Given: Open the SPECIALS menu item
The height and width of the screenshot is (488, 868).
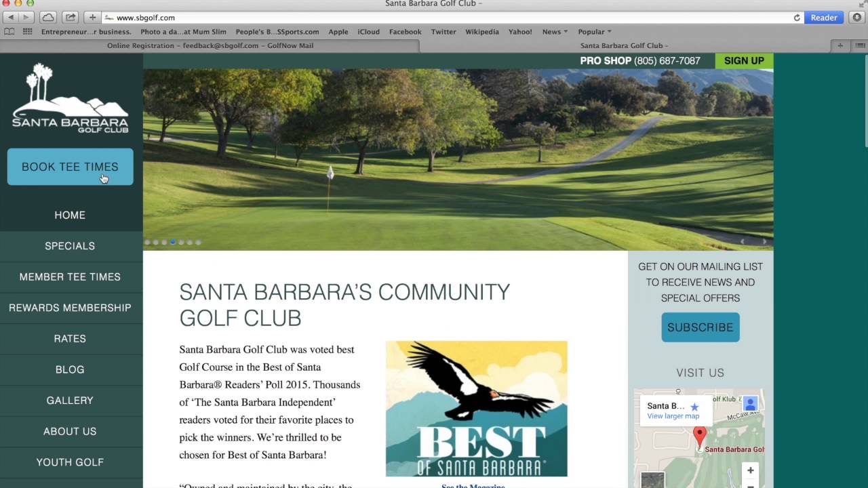Looking at the screenshot, I should pyautogui.click(x=70, y=246).
